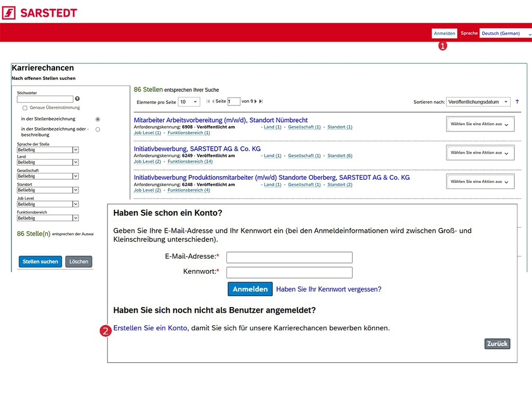Go to previous results page arrow

(213, 101)
